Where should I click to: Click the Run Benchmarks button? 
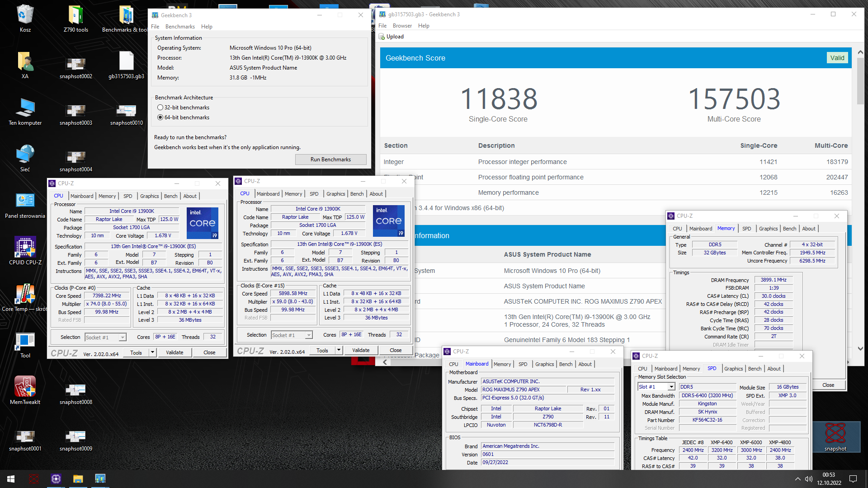coord(330,160)
